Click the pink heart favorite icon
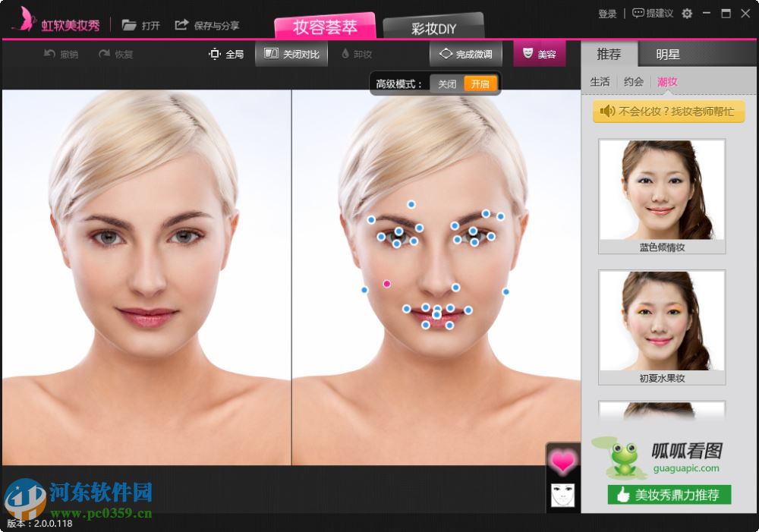Screen dimensions: 759x532 tap(563, 461)
